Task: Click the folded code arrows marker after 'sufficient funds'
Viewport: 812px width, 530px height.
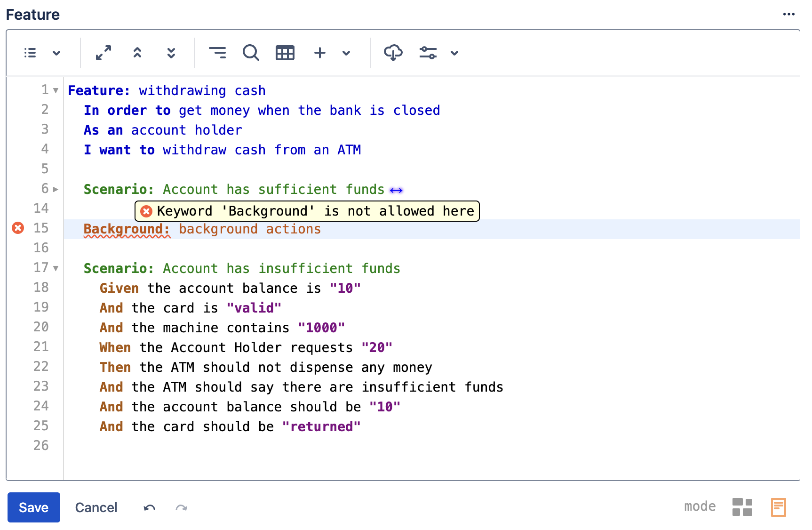Action: (x=396, y=190)
